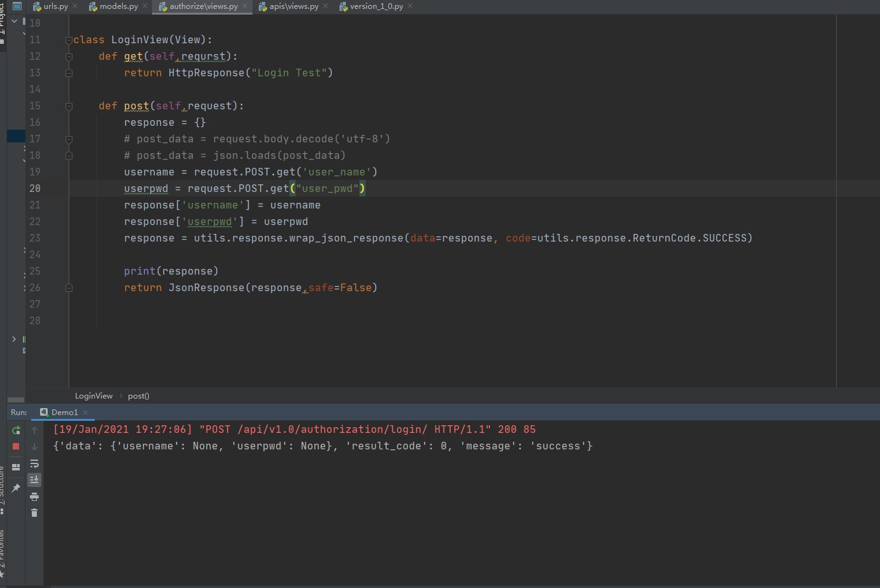The image size is (880, 588).
Task: Click the fold marker on line 18
Action: 69,156
